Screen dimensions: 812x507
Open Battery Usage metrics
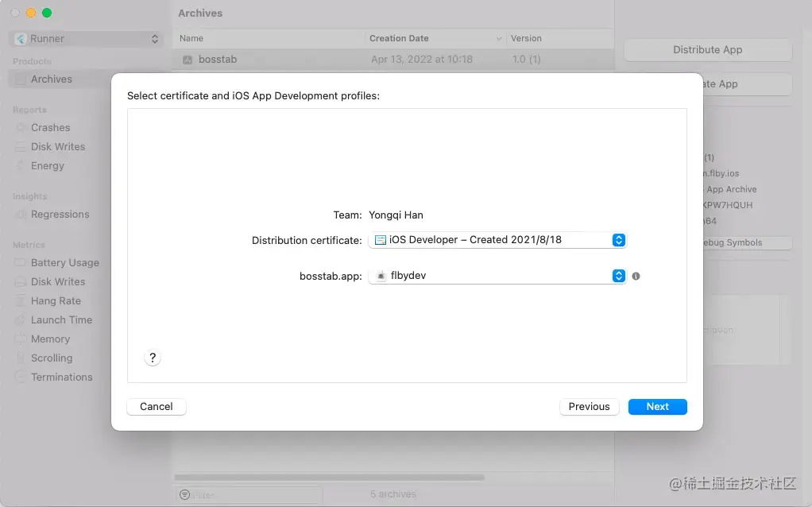pos(64,262)
